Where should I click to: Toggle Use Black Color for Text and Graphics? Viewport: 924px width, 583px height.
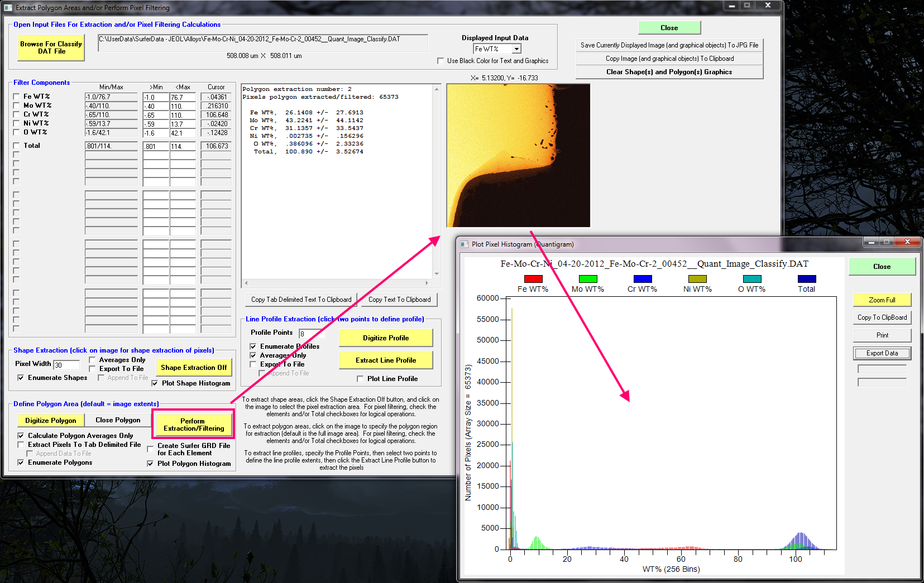(441, 61)
